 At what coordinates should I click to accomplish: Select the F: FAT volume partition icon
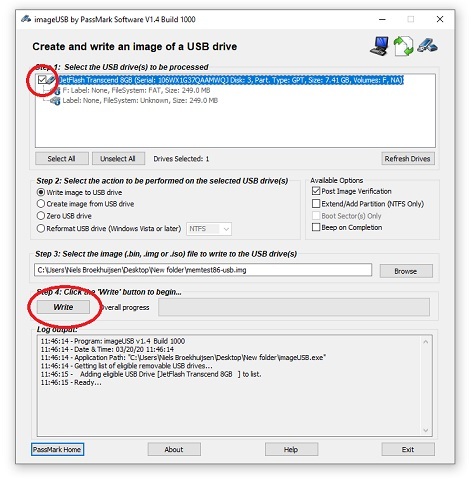pos(56,91)
